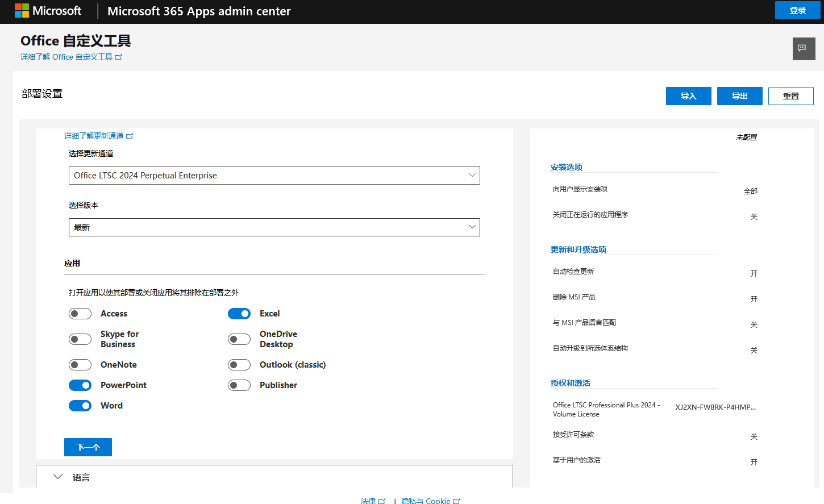Click the 下一个 button
The image size is (824, 504).
click(88, 447)
